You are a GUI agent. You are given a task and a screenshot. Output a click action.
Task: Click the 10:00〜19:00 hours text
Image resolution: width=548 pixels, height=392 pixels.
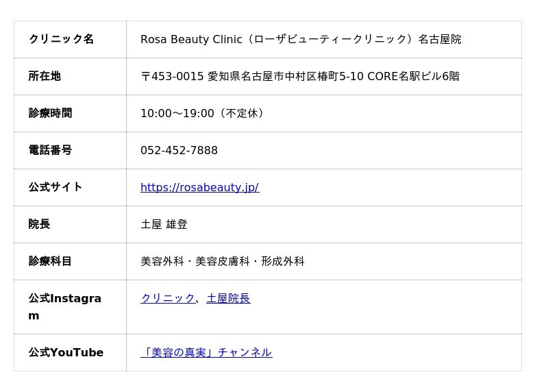177,113
